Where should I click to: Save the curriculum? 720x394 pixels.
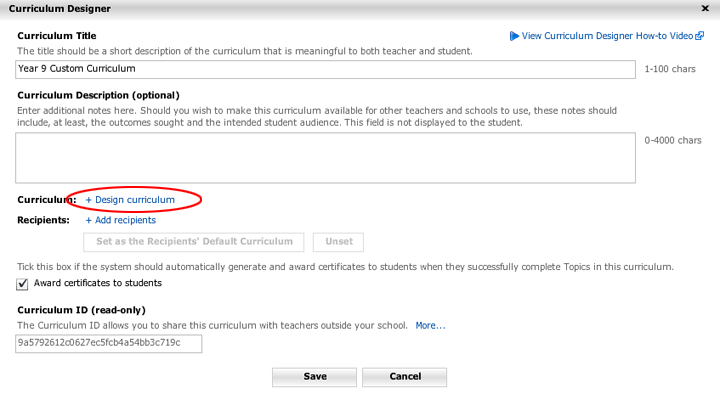315,377
